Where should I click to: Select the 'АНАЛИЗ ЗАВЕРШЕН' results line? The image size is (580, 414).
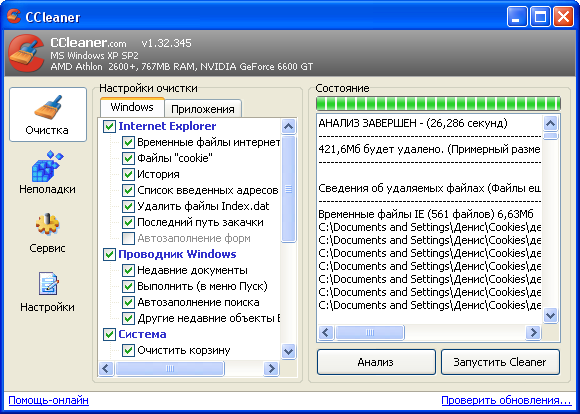413,123
